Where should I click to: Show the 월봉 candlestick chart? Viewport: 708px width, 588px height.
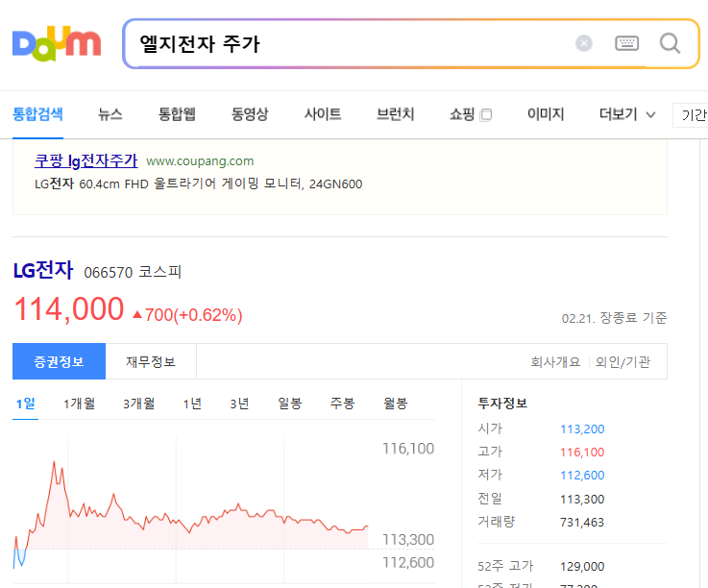click(x=396, y=404)
